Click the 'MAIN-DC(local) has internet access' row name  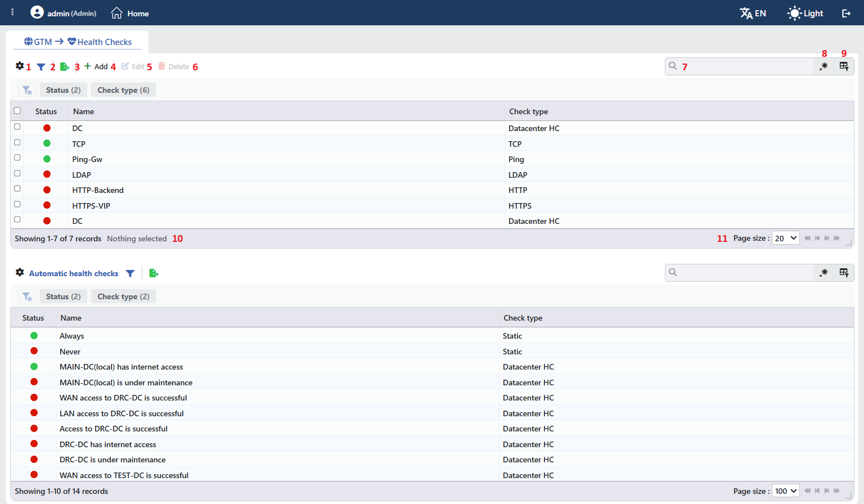[121, 367]
